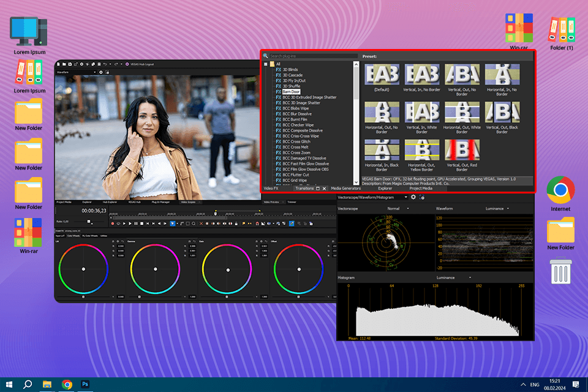Click the Insert Marker flag icon
The width and height of the screenshot is (588, 392).
[244, 224]
